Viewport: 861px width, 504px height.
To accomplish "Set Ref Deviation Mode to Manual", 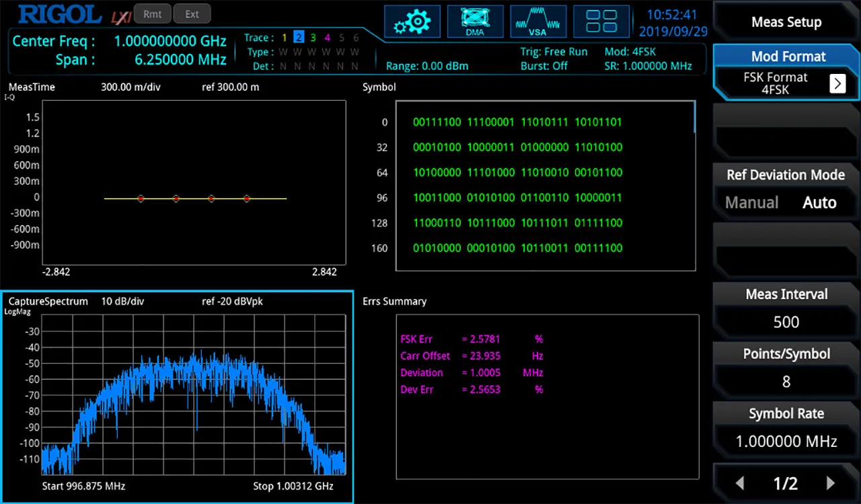I will [751, 203].
